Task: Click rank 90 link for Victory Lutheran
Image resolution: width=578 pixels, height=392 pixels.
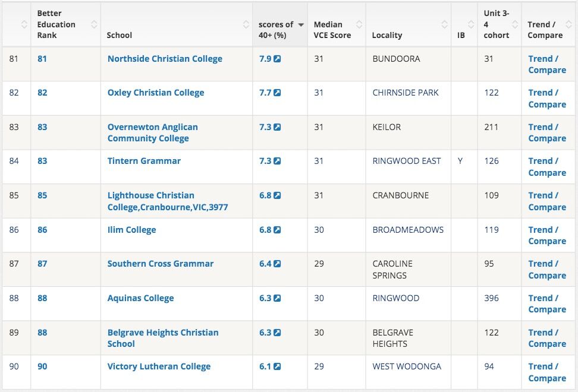Action: [x=42, y=366]
